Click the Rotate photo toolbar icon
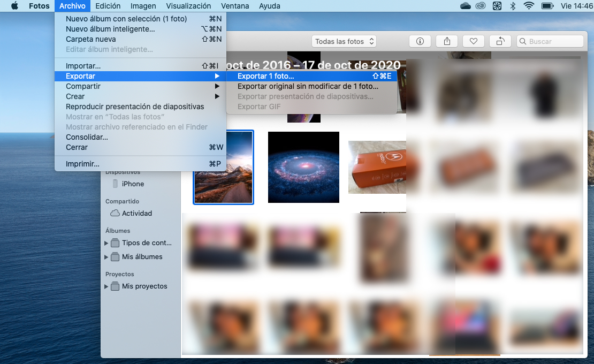594x364 pixels. point(500,41)
